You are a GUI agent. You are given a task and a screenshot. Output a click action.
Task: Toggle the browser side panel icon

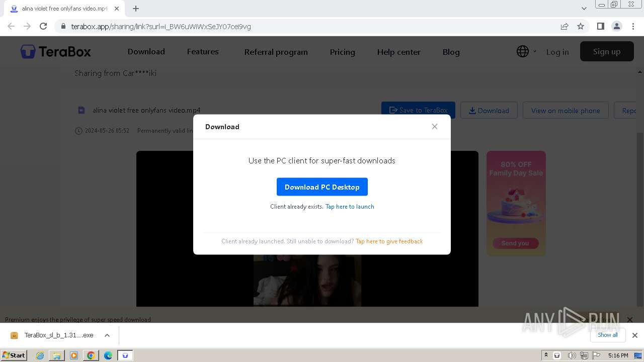600,26
